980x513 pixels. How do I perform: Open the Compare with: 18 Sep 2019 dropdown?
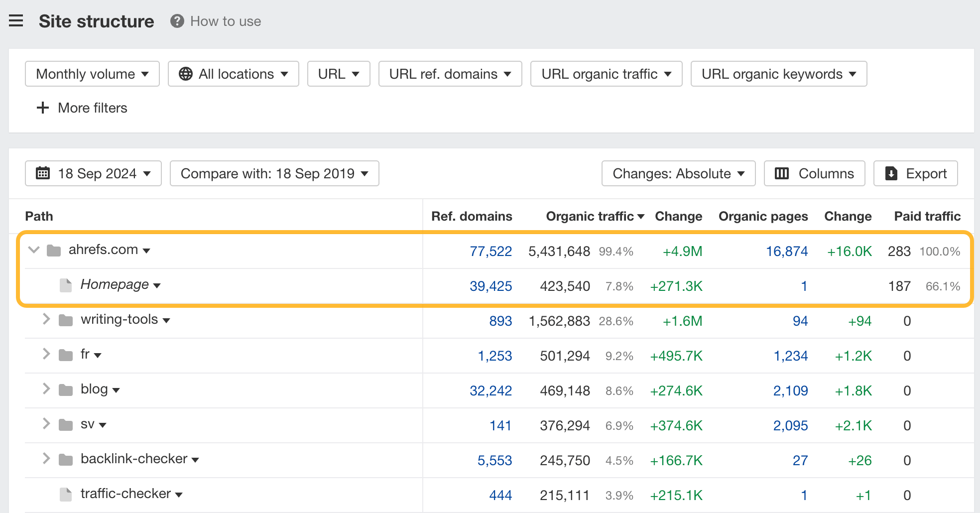(274, 173)
